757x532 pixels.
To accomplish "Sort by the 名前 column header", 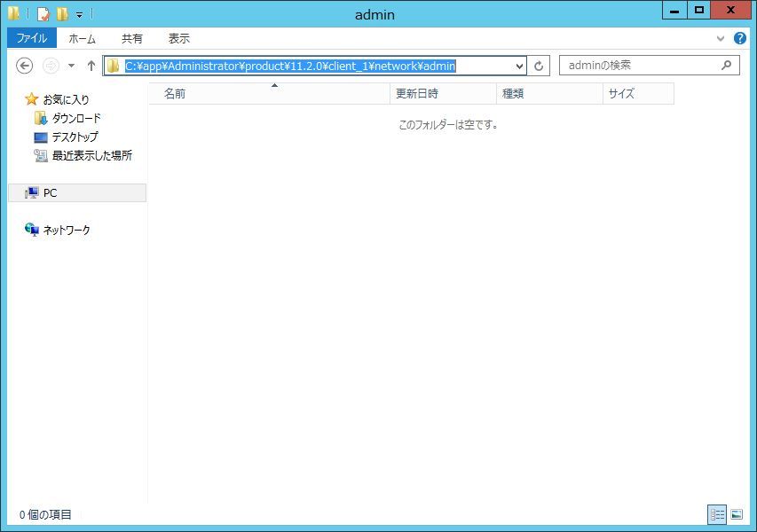I will pos(270,94).
